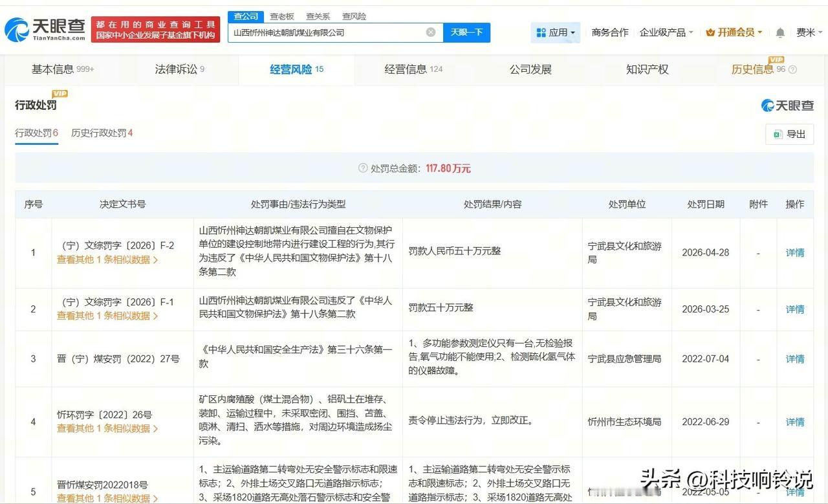This screenshot has height=504, width=828.
Task: Expand the 企业级产品 menu
Action: tap(666, 32)
